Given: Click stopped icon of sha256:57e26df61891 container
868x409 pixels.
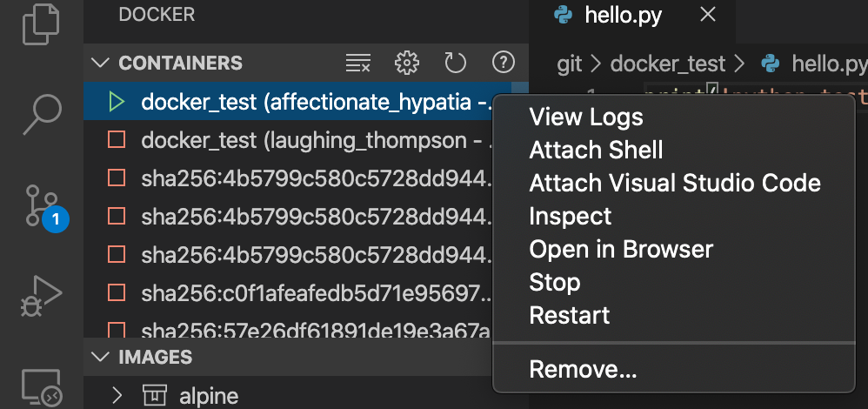Looking at the screenshot, I should point(117,331).
